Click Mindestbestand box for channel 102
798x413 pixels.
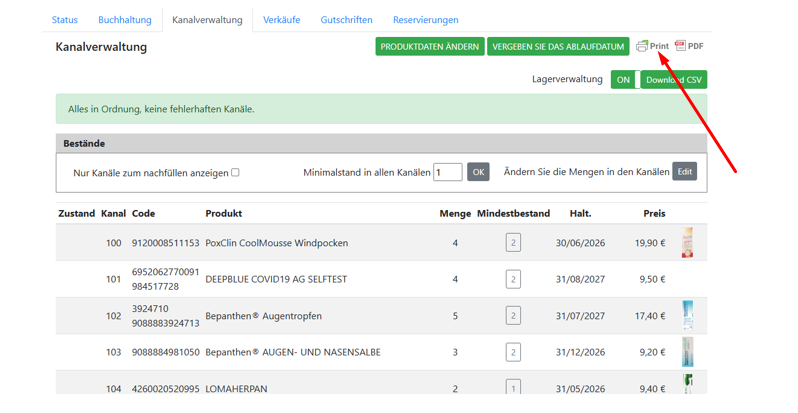(513, 316)
